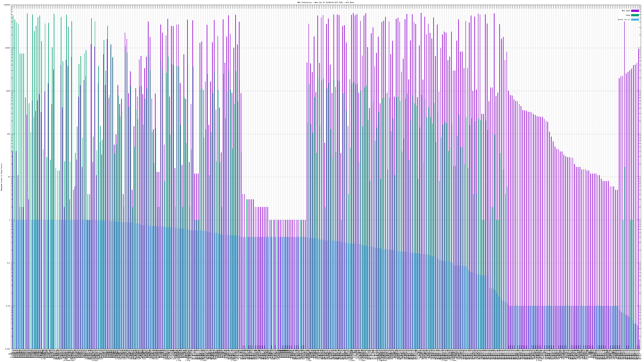
Task: Click the 10 y-axis tick label
Action: point(9,177)
